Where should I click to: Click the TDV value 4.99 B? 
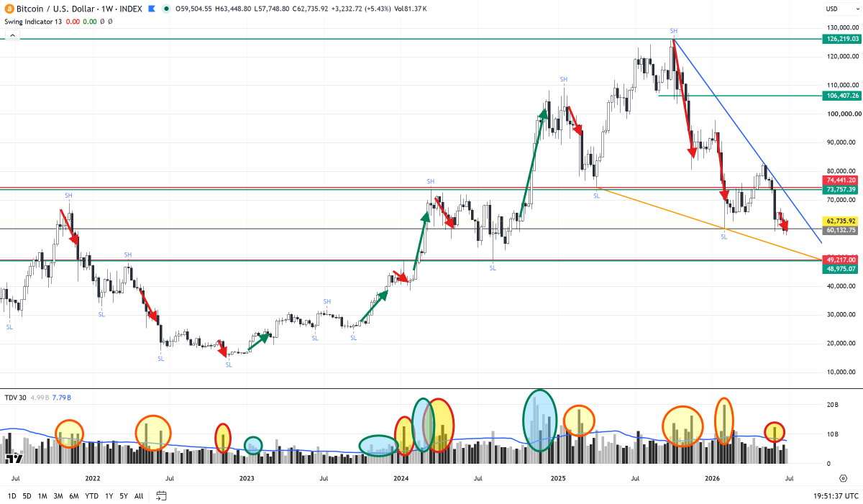[x=38, y=397]
